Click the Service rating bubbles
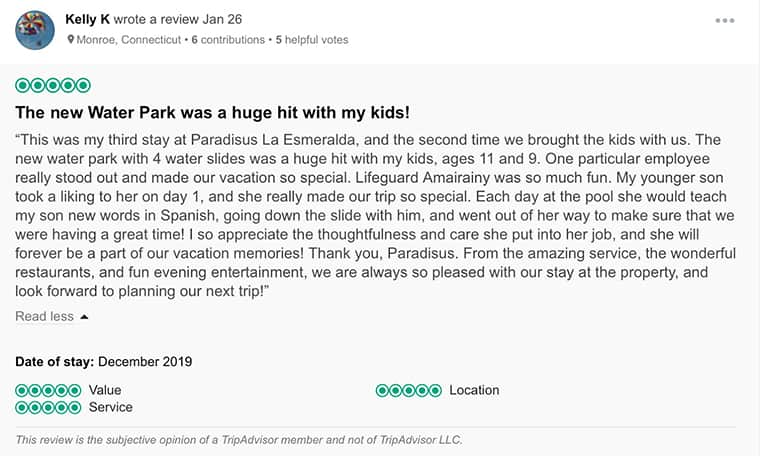 pyautogui.click(x=48, y=407)
